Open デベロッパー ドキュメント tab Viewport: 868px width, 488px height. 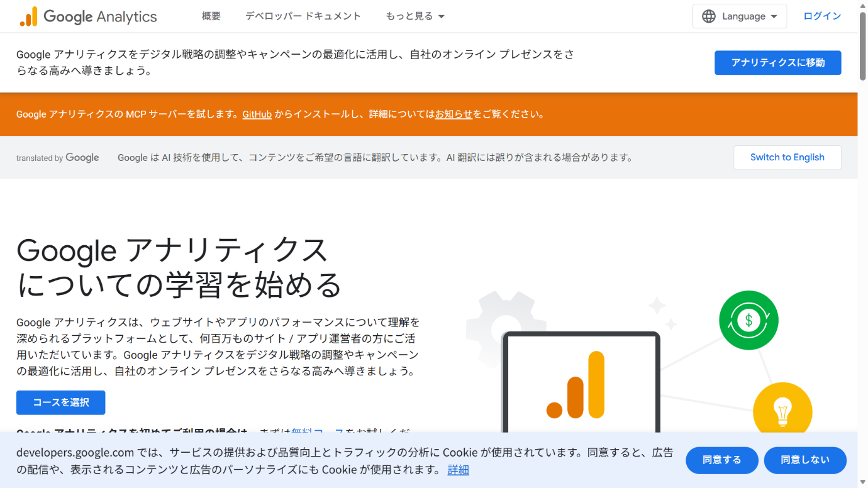click(x=303, y=16)
